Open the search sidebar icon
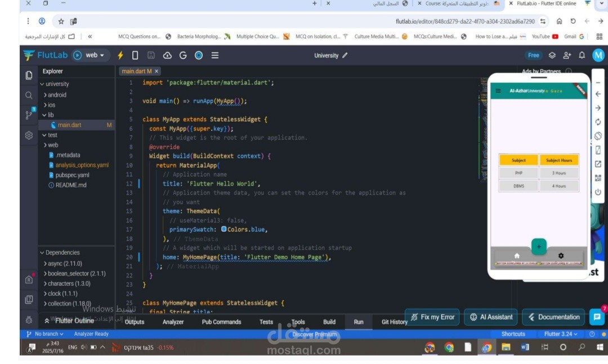Viewport: 608px width, 364px height. click(29, 96)
